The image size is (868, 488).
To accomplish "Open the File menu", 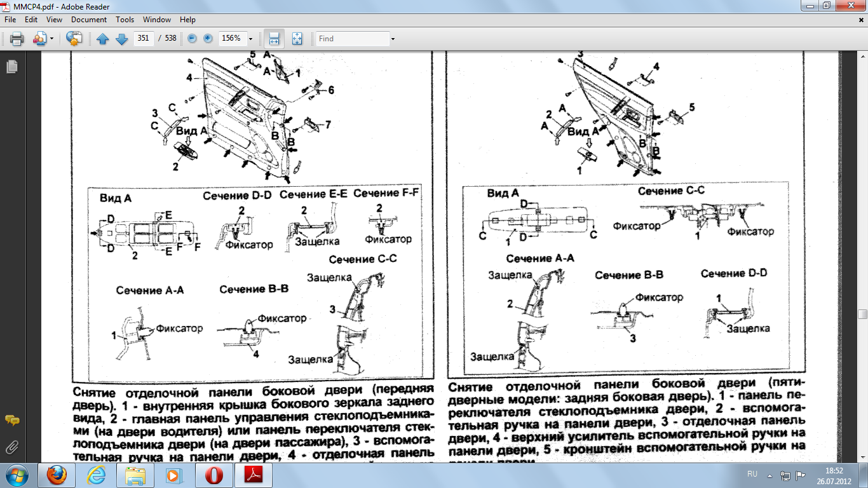I will [10, 20].
